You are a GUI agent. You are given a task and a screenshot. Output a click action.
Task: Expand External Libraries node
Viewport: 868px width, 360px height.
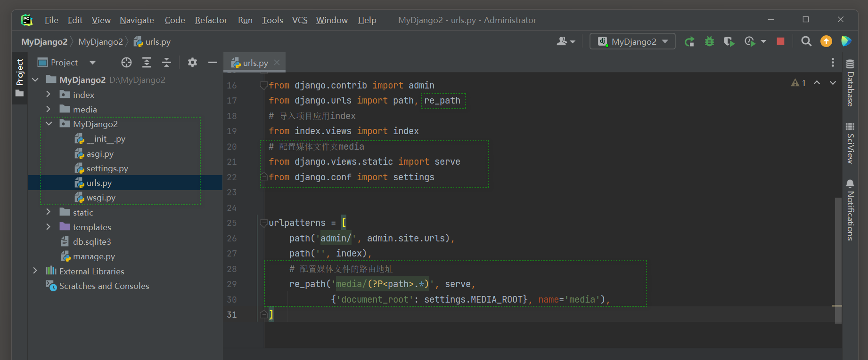[x=35, y=271]
